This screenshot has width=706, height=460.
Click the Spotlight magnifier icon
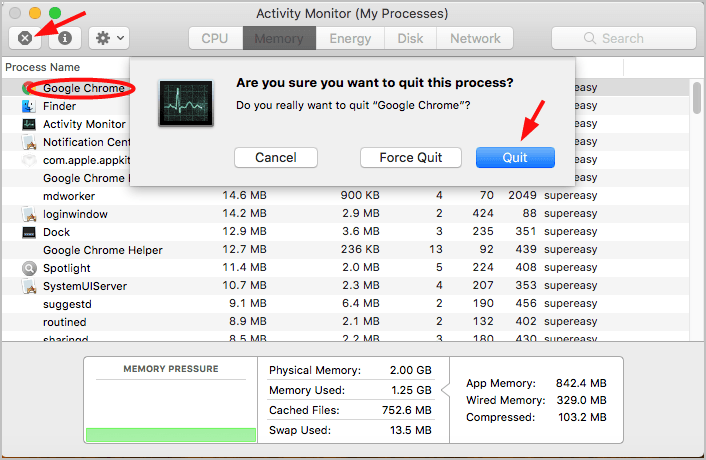(29, 268)
